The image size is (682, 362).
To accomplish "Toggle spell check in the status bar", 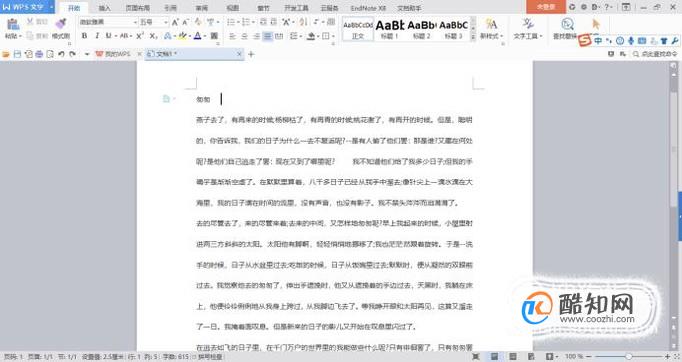I will click(210, 357).
